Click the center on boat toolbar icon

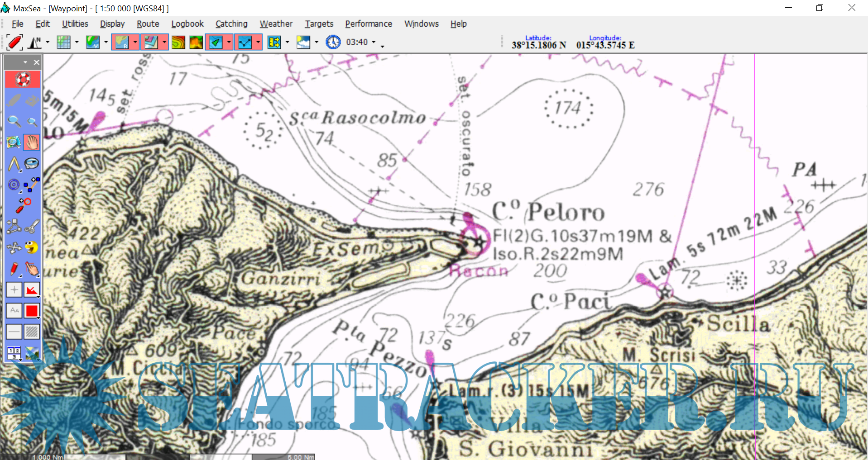14,42
